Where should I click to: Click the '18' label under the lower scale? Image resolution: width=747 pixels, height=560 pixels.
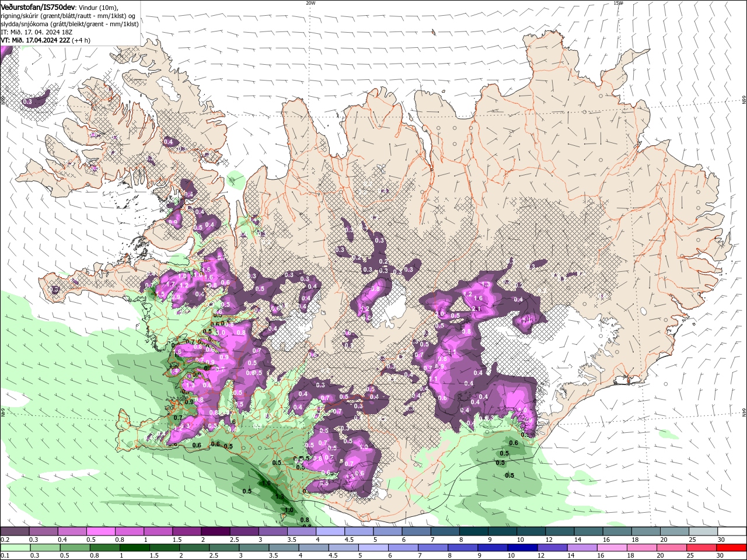click(x=630, y=556)
